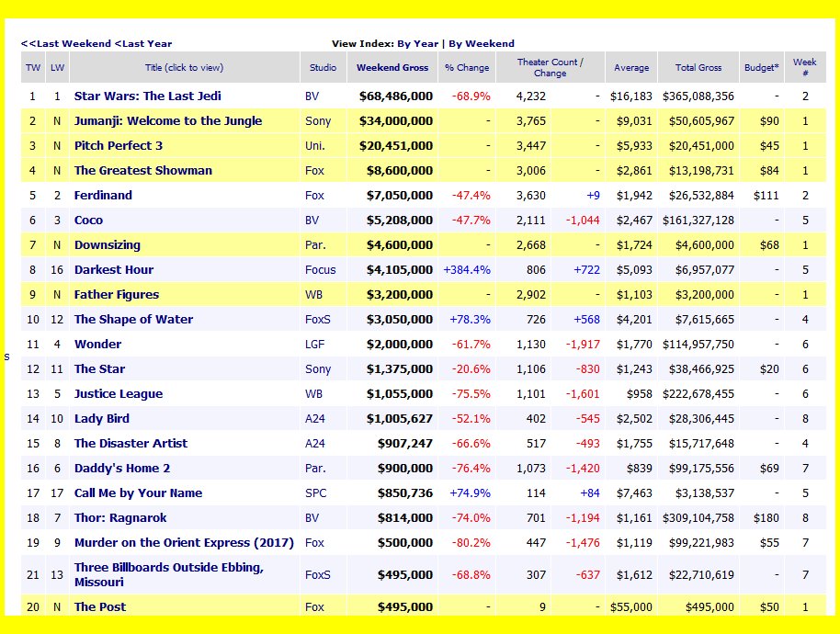Sort by Total Gross column header
The width and height of the screenshot is (840, 634).
(x=698, y=67)
